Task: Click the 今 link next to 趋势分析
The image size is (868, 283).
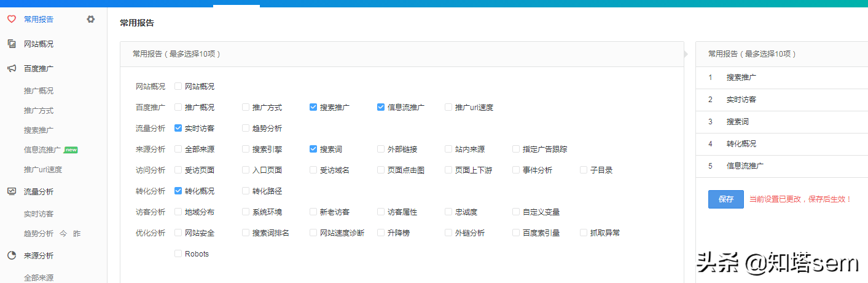Action: click(63, 234)
